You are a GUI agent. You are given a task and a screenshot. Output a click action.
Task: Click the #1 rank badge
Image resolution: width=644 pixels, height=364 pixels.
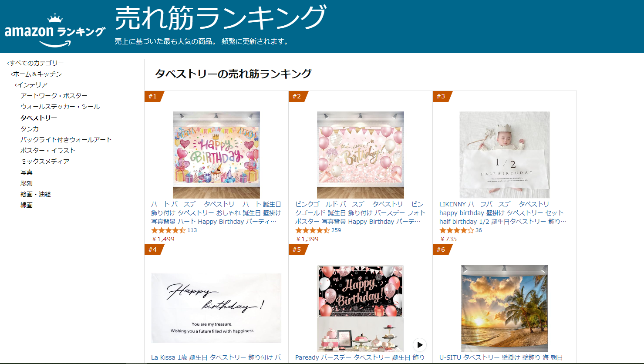[153, 96]
